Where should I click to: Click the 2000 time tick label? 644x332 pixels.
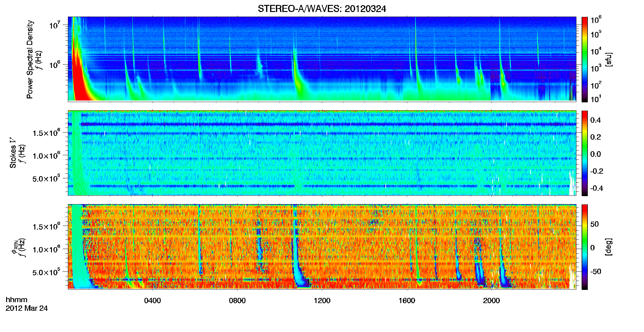491,300
